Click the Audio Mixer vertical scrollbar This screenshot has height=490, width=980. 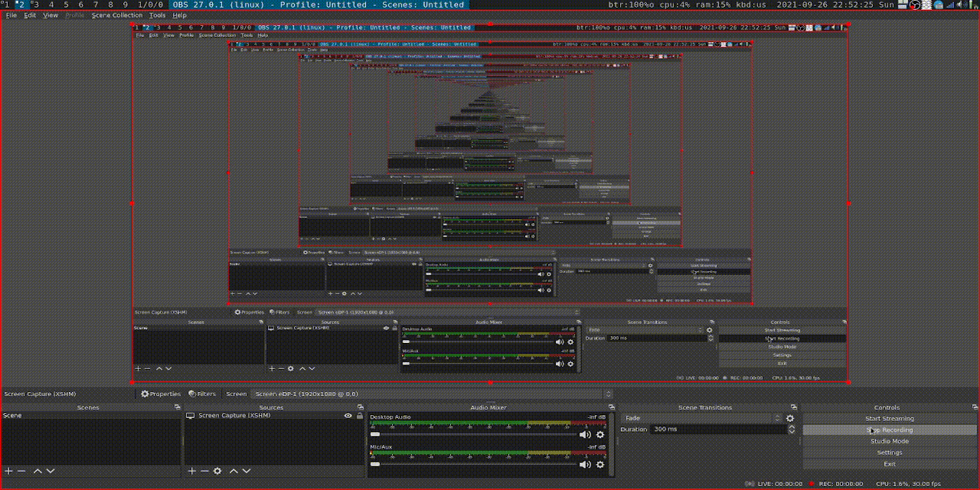pyautogui.click(x=612, y=444)
